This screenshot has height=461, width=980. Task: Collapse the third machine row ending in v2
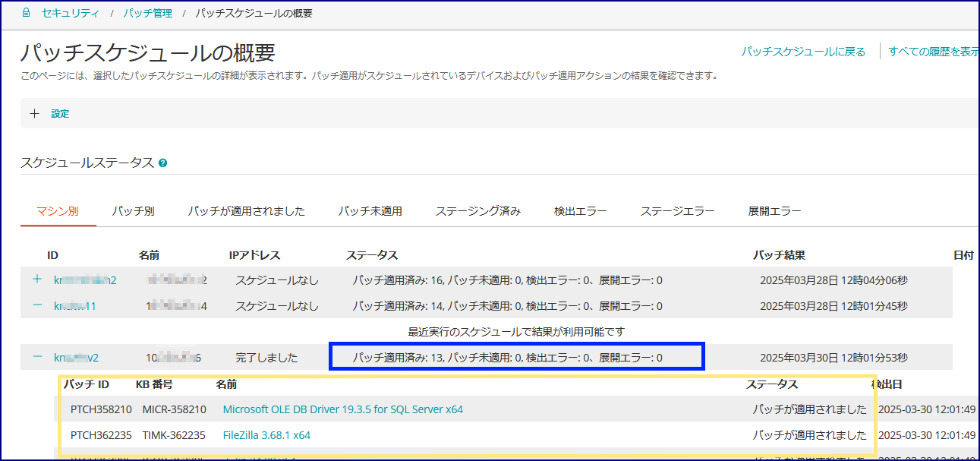[x=37, y=357]
